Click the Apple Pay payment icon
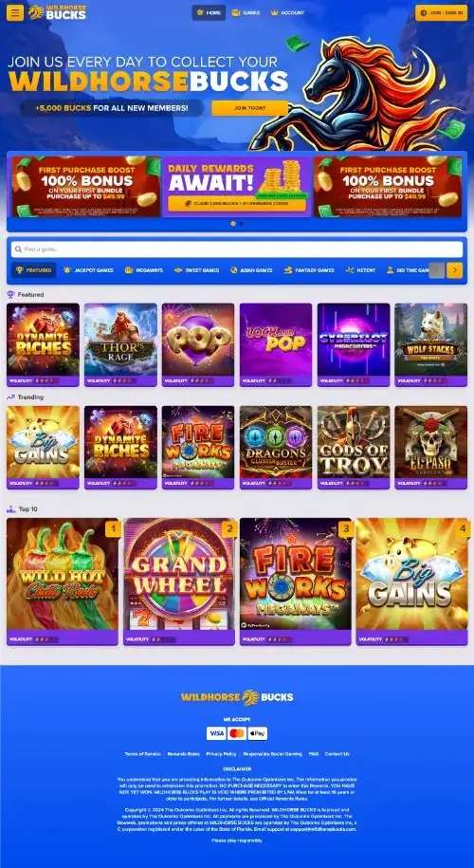The width and height of the screenshot is (474, 868). [258, 733]
